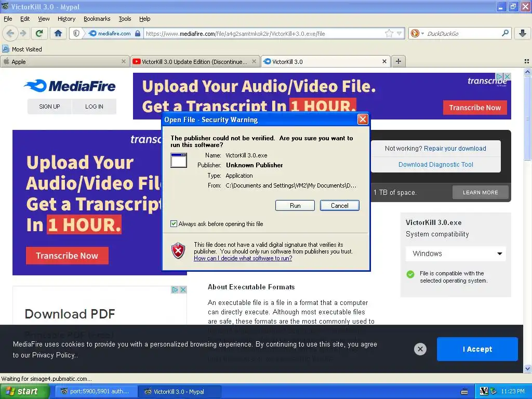Open the Most Visited bookmarks folder
Image resolution: width=532 pixels, height=399 pixels.
coord(22,49)
